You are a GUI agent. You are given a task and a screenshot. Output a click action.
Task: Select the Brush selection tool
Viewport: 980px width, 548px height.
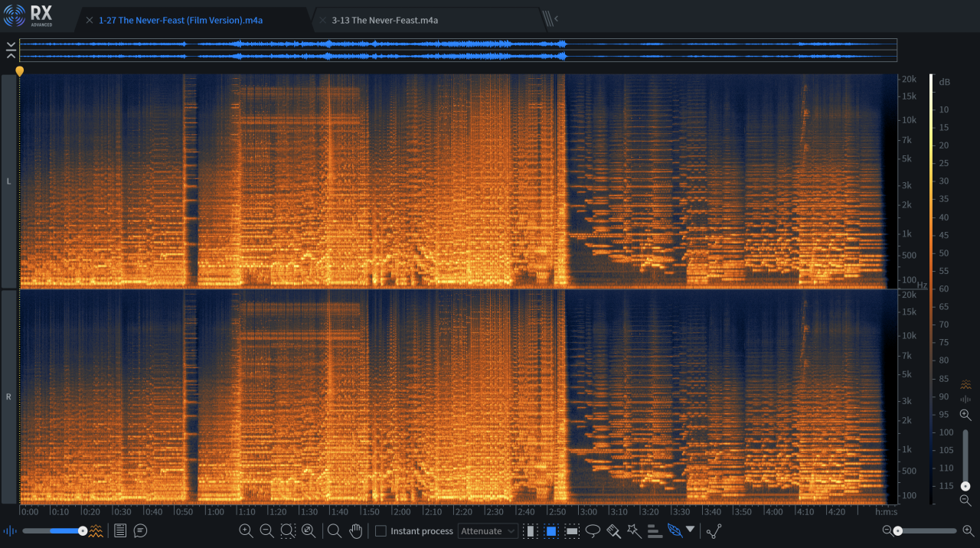613,530
